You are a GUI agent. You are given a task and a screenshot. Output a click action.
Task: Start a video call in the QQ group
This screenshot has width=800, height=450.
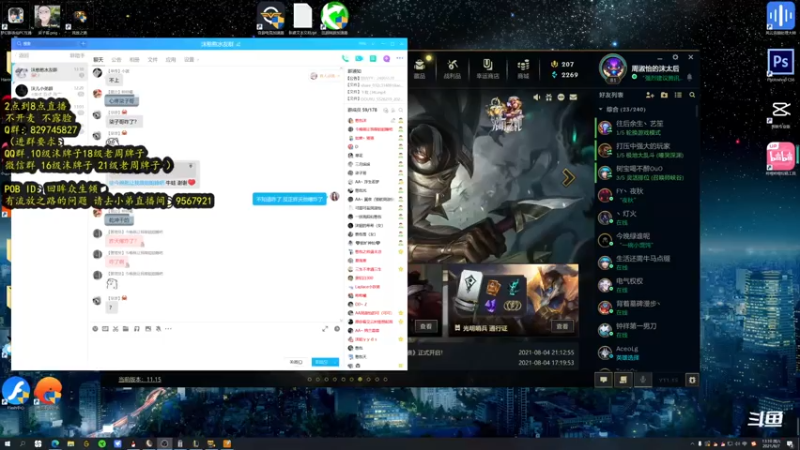pyautogui.click(x=359, y=59)
